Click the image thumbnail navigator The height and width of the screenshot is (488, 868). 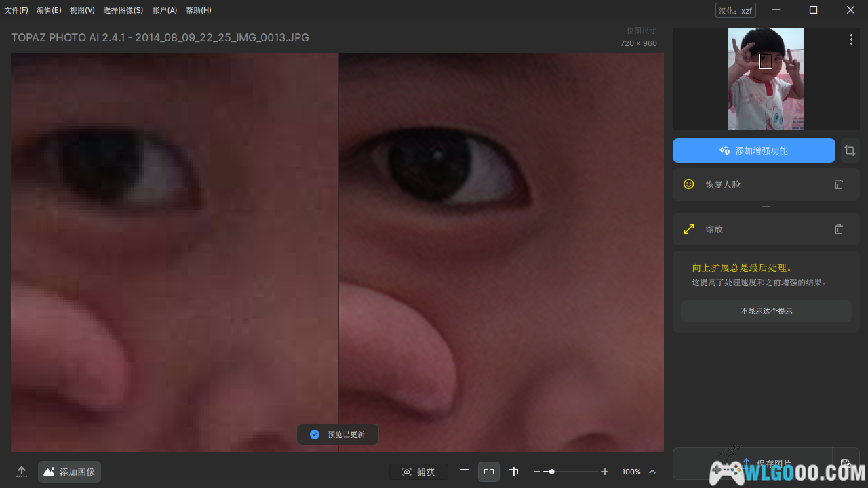(x=766, y=79)
